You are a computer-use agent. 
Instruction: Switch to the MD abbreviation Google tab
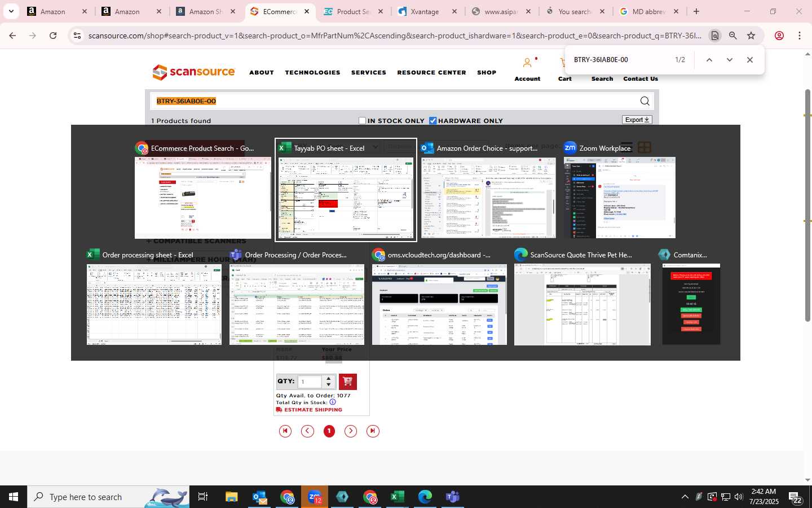click(x=650, y=11)
